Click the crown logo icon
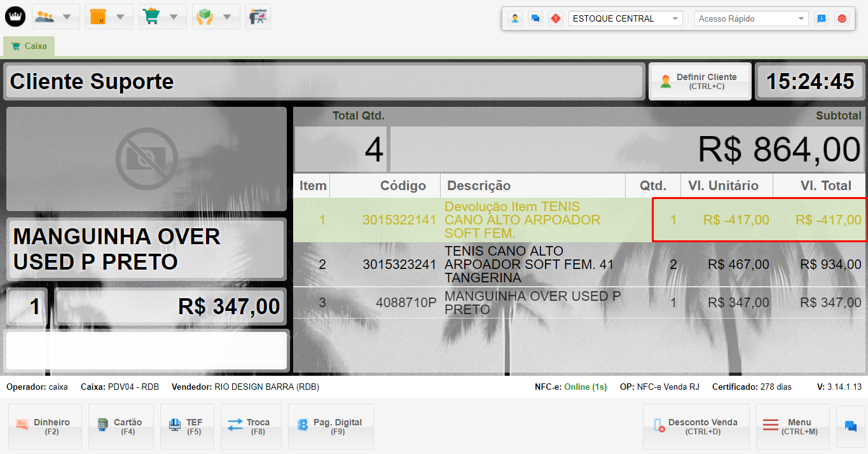The width and height of the screenshot is (868, 454). (x=15, y=17)
